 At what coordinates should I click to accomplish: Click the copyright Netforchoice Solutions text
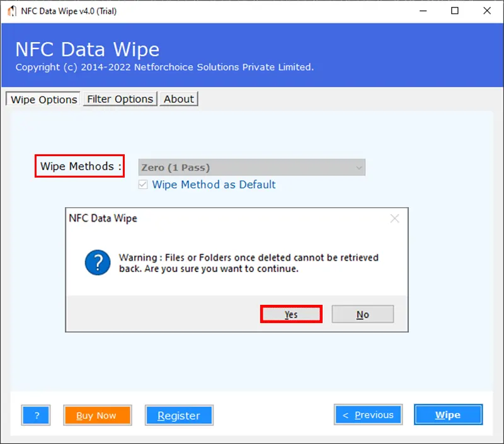[164, 67]
